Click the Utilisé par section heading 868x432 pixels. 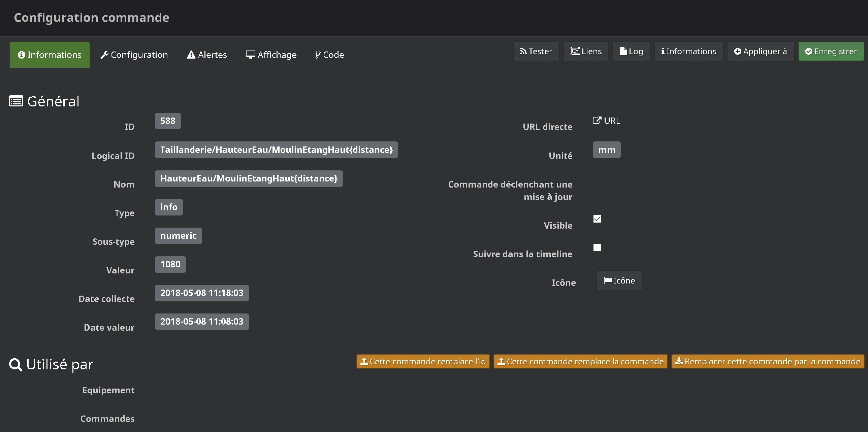[60, 364]
